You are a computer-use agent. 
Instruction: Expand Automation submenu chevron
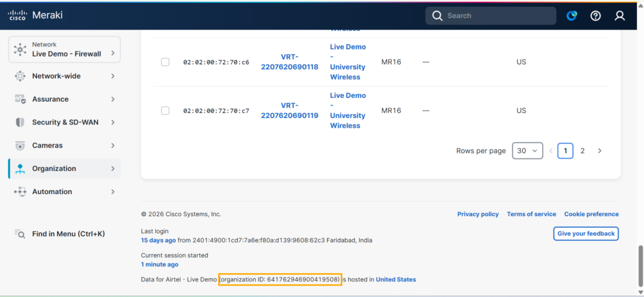click(113, 192)
